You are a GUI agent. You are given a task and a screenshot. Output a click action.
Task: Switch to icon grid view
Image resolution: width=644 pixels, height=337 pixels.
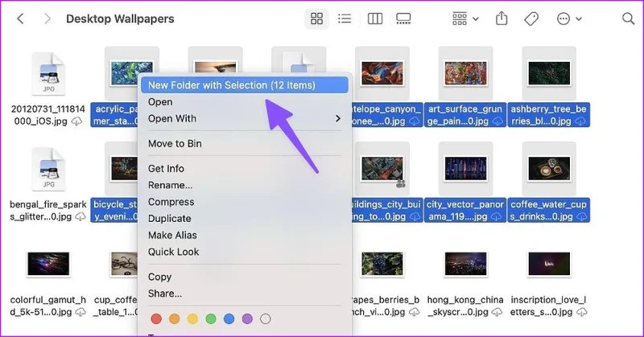pos(316,18)
